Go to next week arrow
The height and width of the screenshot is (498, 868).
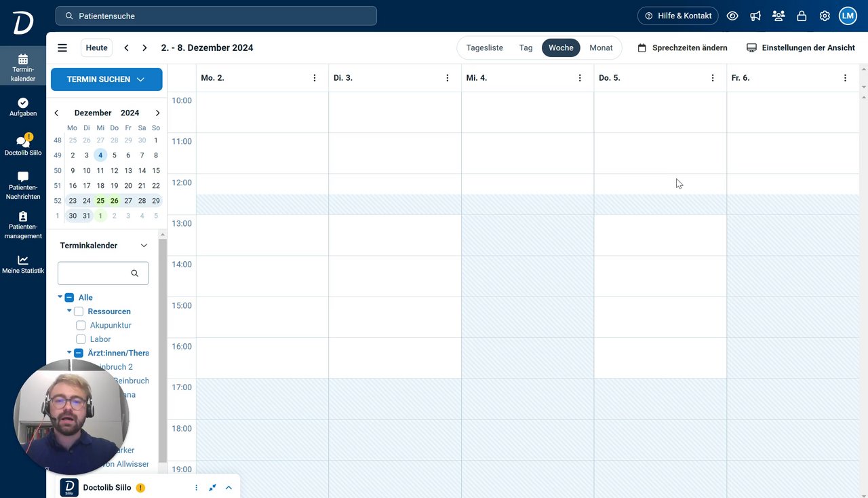click(144, 47)
